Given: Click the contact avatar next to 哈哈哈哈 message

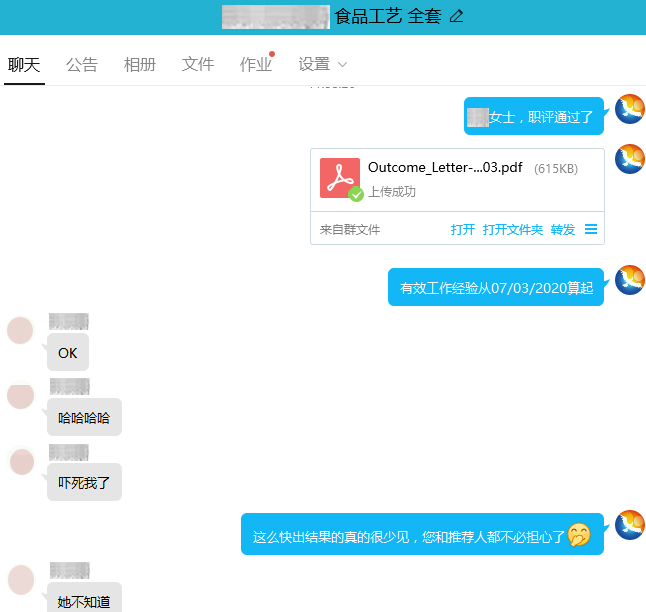Looking at the screenshot, I should pyautogui.click(x=21, y=395).
